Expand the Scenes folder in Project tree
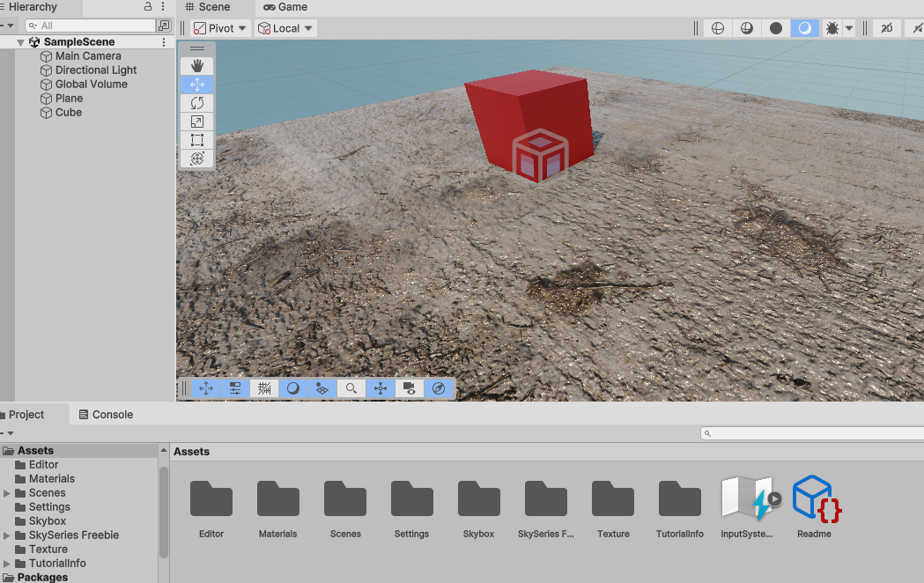This screenshot has width=924, height=583. point(7,493)
